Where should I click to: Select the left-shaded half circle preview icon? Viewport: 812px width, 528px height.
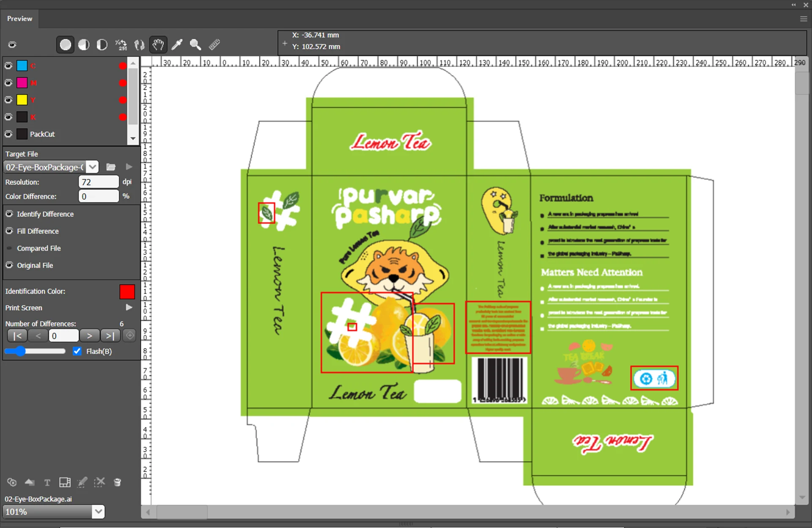click(x=84, y=45)
